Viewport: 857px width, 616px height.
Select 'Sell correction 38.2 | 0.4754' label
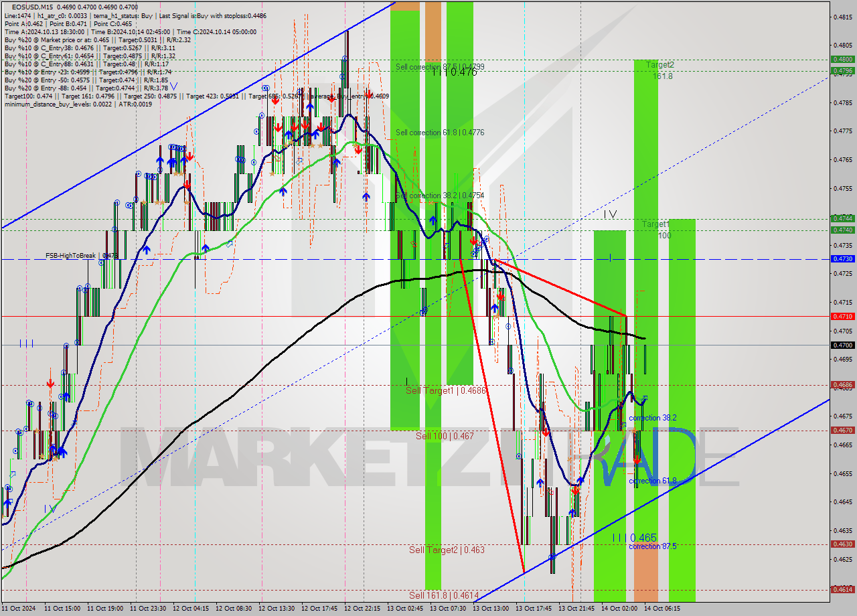coord(439,196)
